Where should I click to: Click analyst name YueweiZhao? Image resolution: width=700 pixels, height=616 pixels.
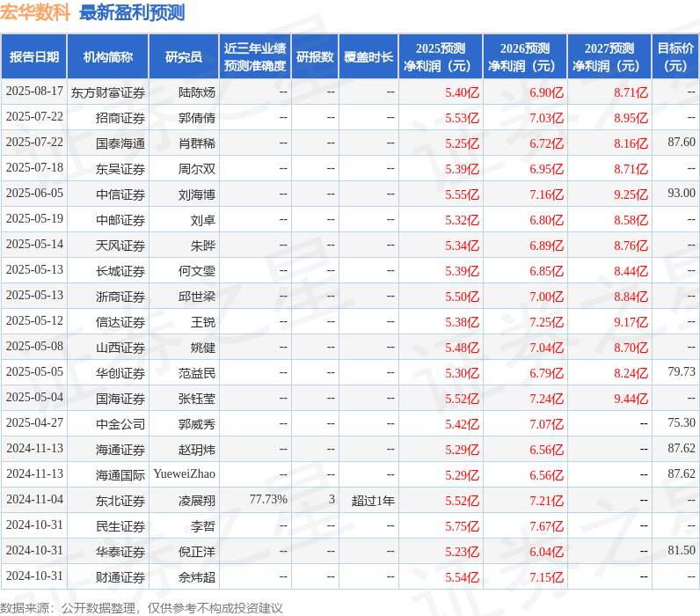185,474
